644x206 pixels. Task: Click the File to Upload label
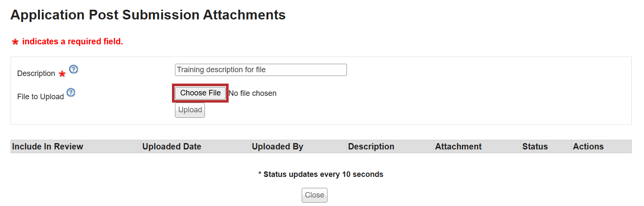[41, 97]
